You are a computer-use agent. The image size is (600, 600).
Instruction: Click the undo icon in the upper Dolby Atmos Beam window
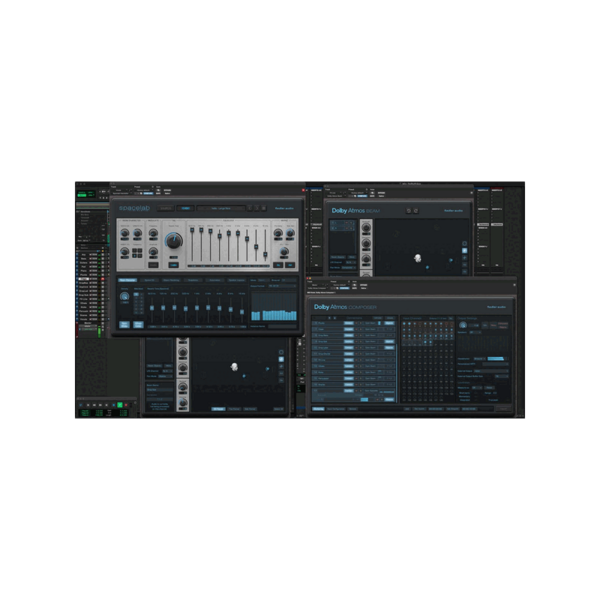[x=408, y=211]
